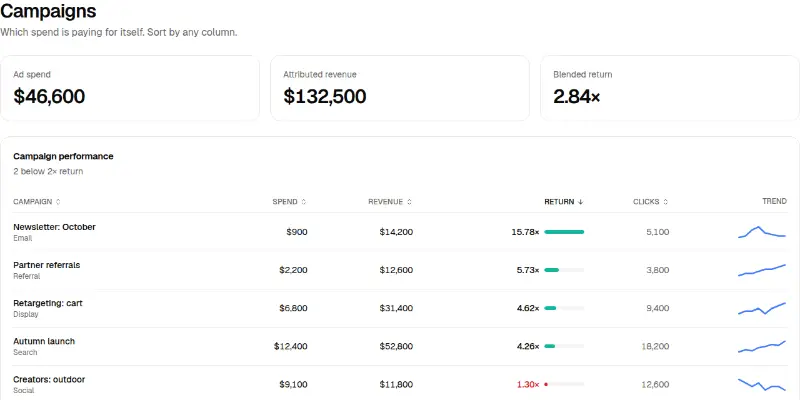Open the Blended return summary card
This screenshot has height=400, width=800.
tap(670, 88)
